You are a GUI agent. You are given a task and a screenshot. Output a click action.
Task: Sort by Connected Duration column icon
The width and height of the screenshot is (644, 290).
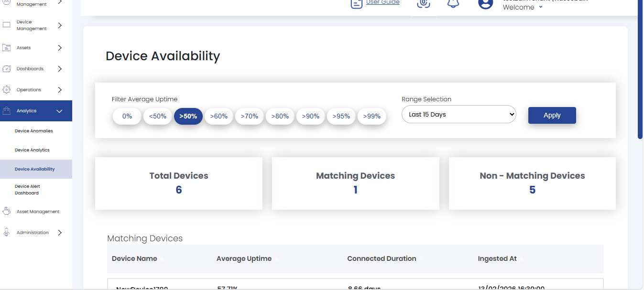(421, 259)
